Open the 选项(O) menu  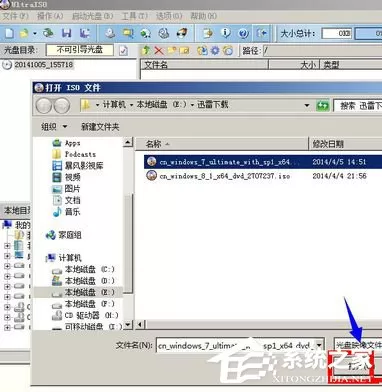pos(169,16)
